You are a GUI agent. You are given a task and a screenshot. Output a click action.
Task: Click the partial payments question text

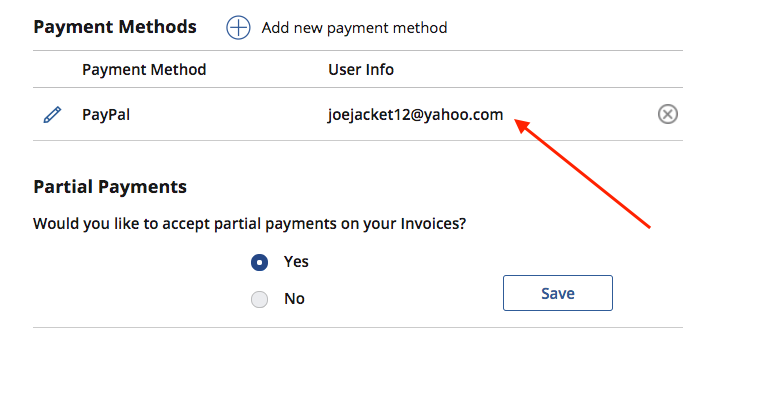tap(250, 224)
